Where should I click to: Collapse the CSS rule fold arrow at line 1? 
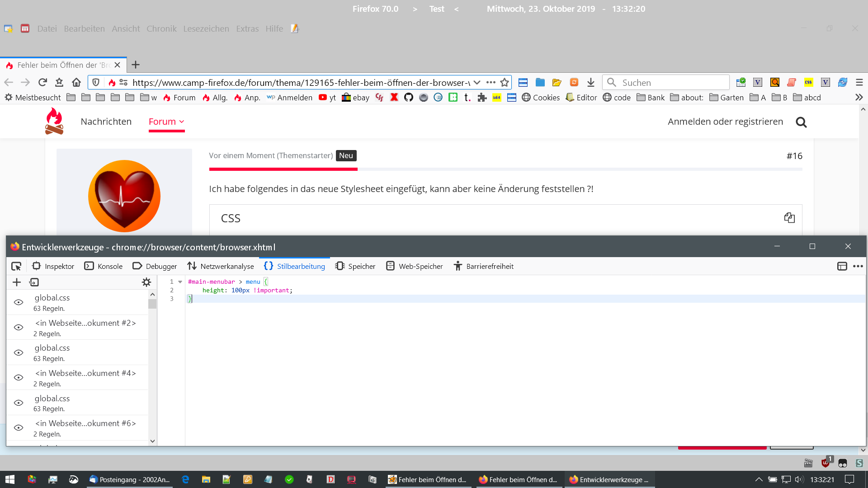[x=180, y=282]
